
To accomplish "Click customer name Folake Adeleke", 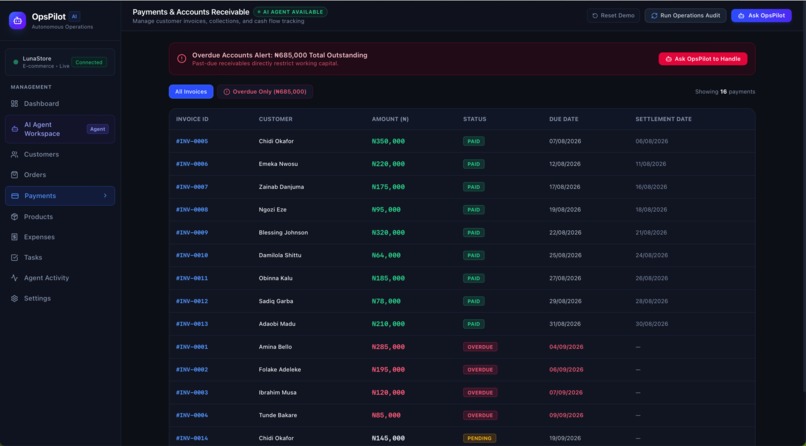I will (280, 370).
